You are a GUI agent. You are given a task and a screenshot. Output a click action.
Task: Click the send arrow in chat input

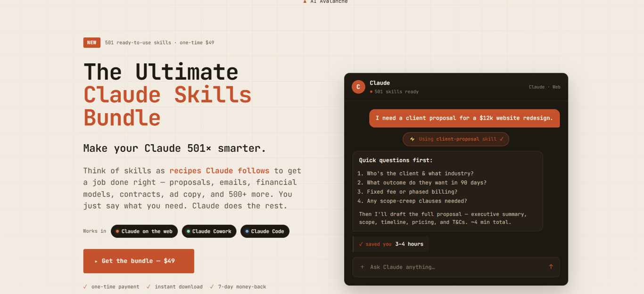coord(551,267)
